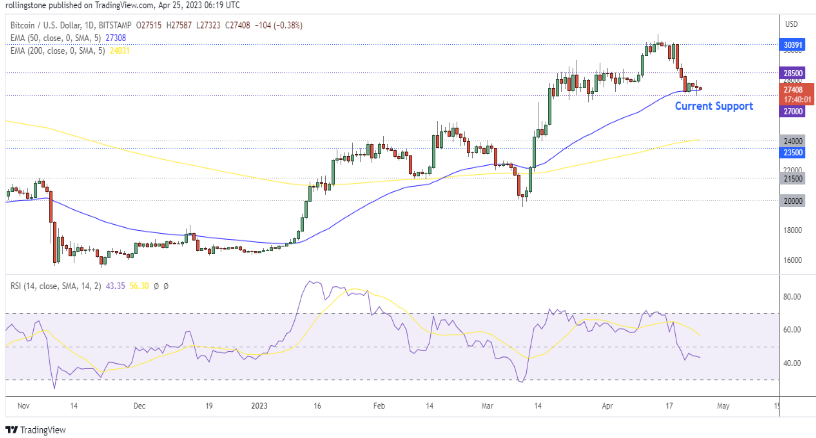Select the 27000 price level label
The image size is (816, 438).
(x=793, y=111)
